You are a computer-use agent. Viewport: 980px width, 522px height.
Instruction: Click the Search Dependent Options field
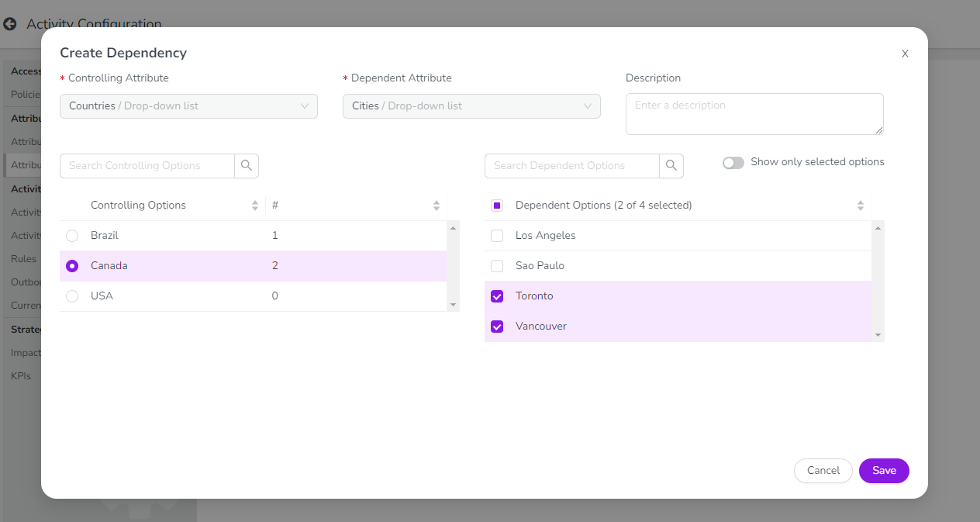pyautogui.click(x=572, y=166)
